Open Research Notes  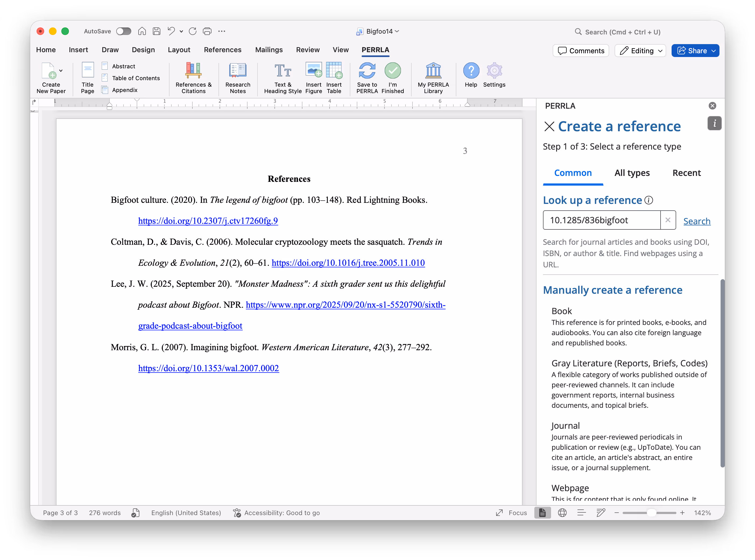(x=237, y=77)
